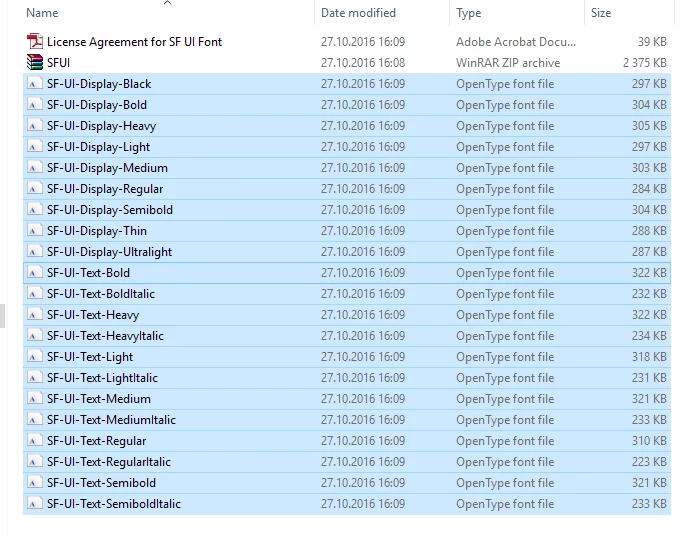Select the SF-UI-Display-Ultralight file name
700x534 pixels.
pos(109,251)
